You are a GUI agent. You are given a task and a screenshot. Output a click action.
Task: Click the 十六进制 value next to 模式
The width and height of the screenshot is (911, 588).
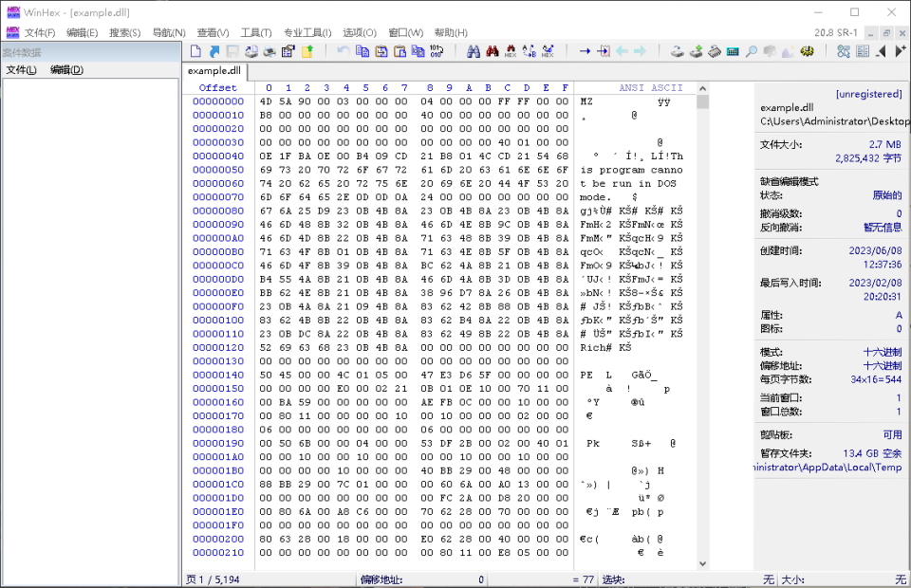tap(883, 353)
